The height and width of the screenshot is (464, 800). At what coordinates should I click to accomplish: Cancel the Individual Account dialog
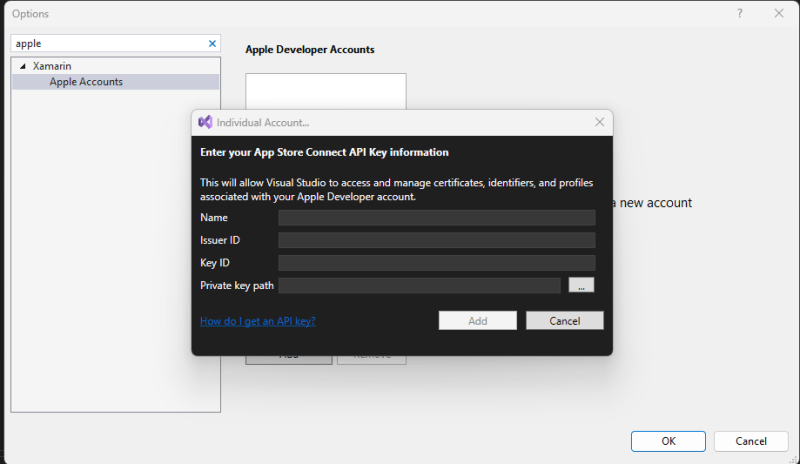565,321
